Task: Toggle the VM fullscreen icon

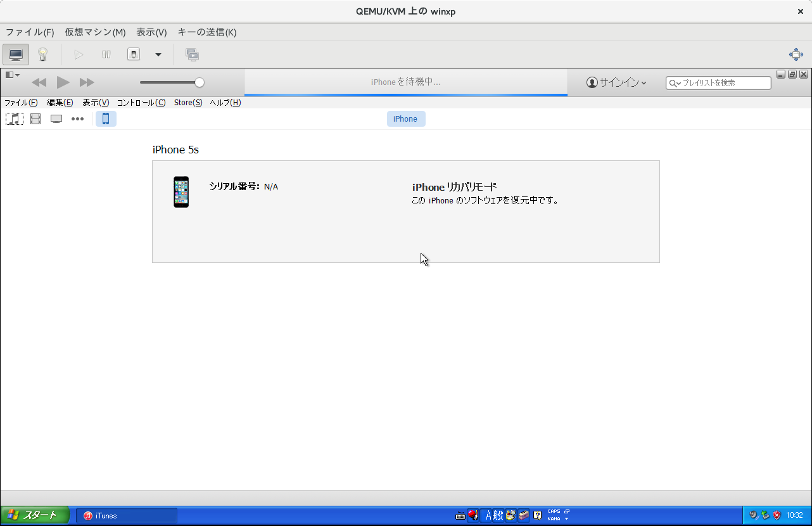Action: point(796,55)
